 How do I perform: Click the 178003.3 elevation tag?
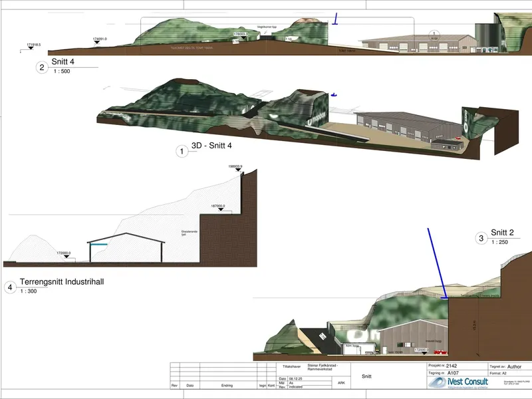click(x=241, y=34)
